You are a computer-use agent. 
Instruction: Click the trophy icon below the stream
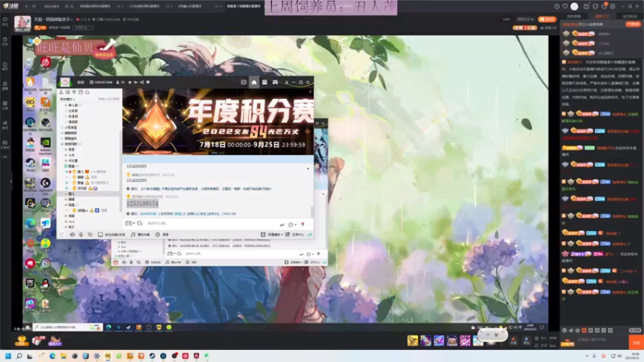pyautogui.click(x=22, y=340)
